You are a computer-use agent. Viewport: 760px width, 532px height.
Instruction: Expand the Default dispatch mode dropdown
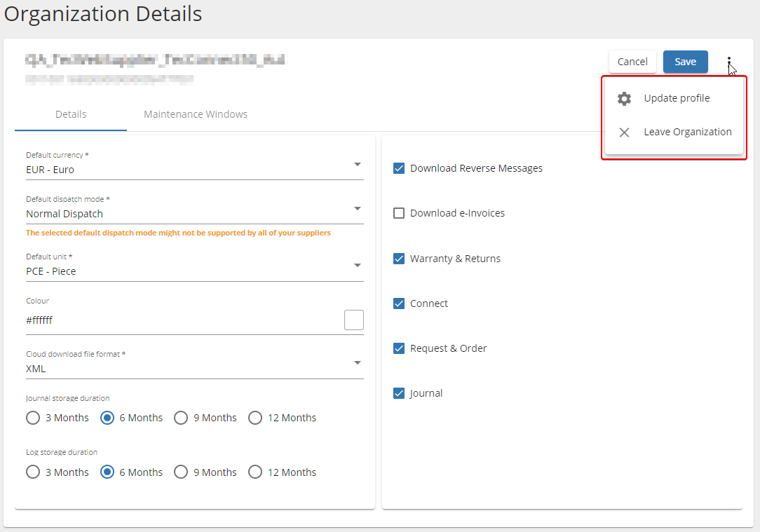[358, 209]
